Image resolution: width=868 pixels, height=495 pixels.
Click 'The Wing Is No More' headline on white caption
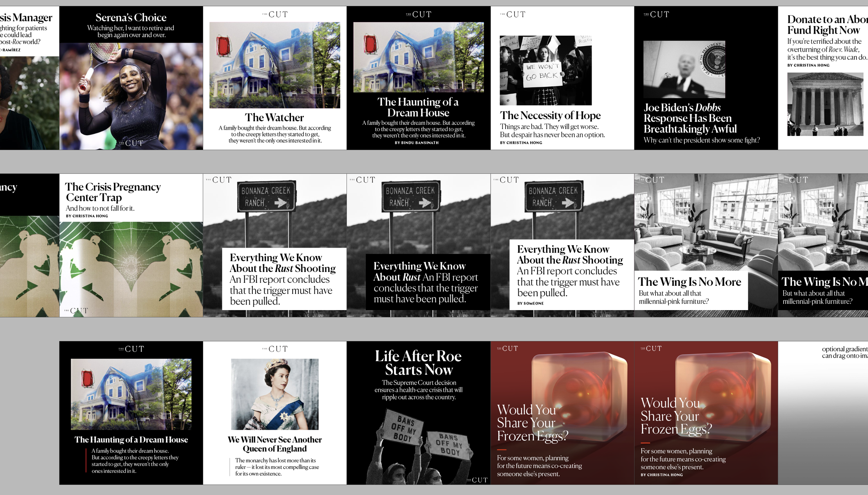689,282
